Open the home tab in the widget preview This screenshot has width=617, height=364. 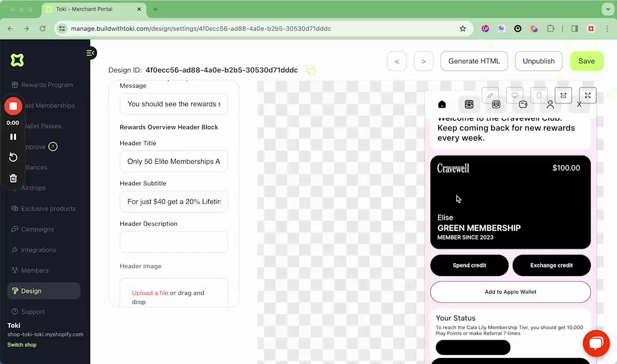pyautogui.click(x=442, y=105)
